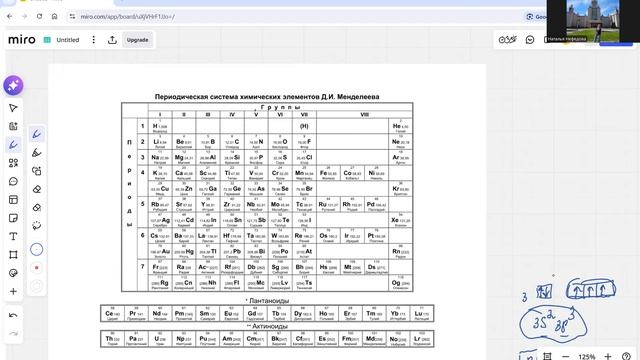Click the He helium cell

(x=400, y=126)
